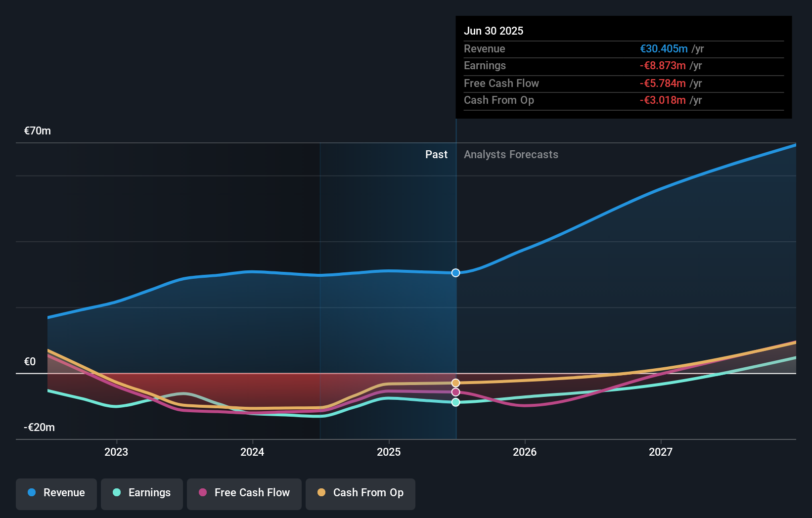Hide the Free Cash Flow line
This screenshot has height=518, width=812.
[244, 493]
